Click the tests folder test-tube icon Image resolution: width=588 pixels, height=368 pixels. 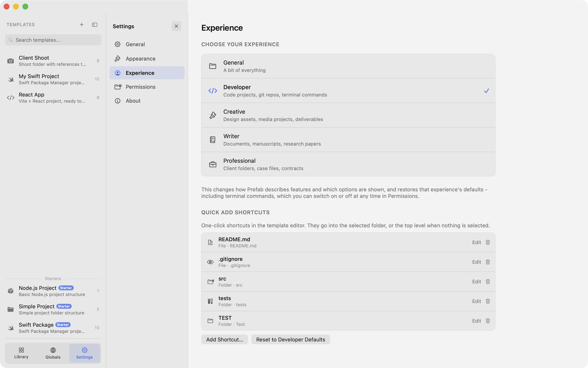coord(210,301)
